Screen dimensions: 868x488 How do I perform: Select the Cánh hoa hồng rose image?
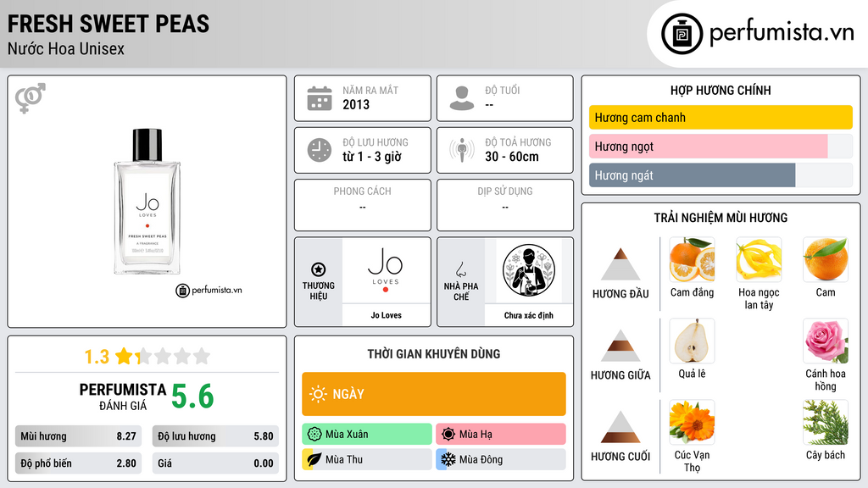(x=826, y=341)
